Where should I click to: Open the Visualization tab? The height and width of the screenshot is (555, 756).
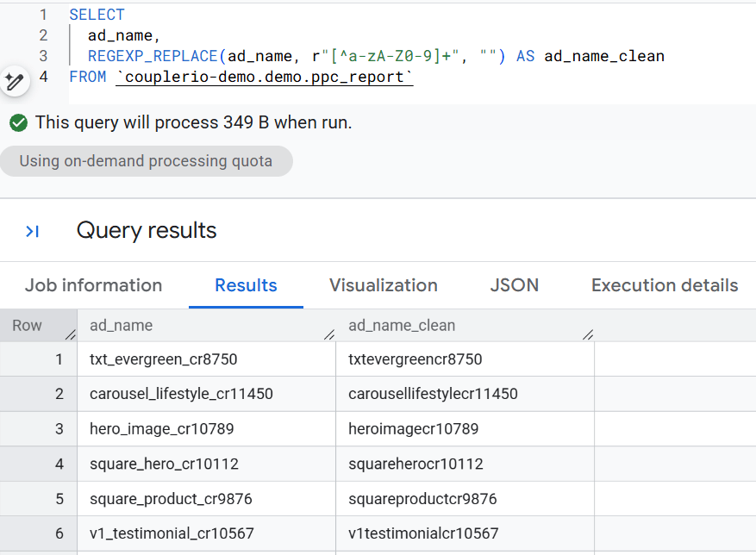click(384, 285)
